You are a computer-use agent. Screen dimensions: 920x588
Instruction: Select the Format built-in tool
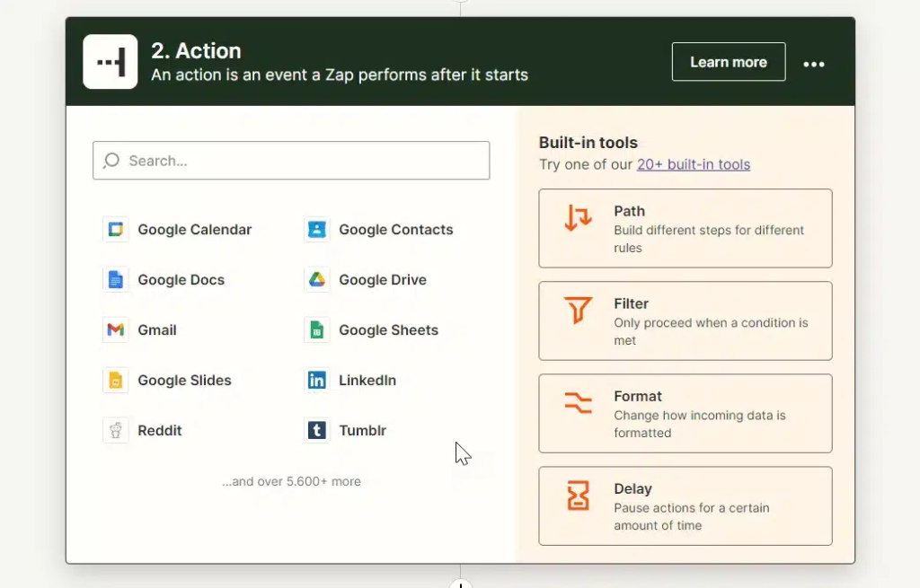(685, 413)
